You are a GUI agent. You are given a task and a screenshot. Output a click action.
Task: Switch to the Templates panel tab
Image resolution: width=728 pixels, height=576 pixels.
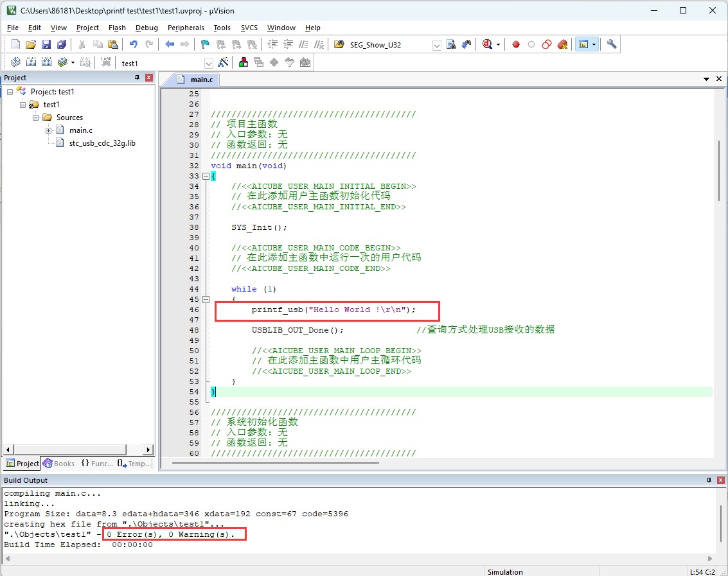[134, 464]
